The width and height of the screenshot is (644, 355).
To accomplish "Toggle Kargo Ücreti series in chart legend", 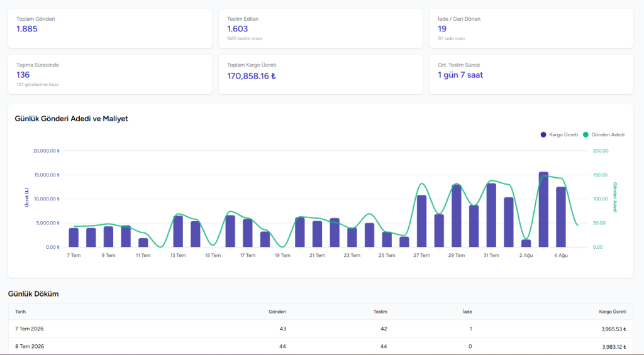I will (x=559, y=134).
